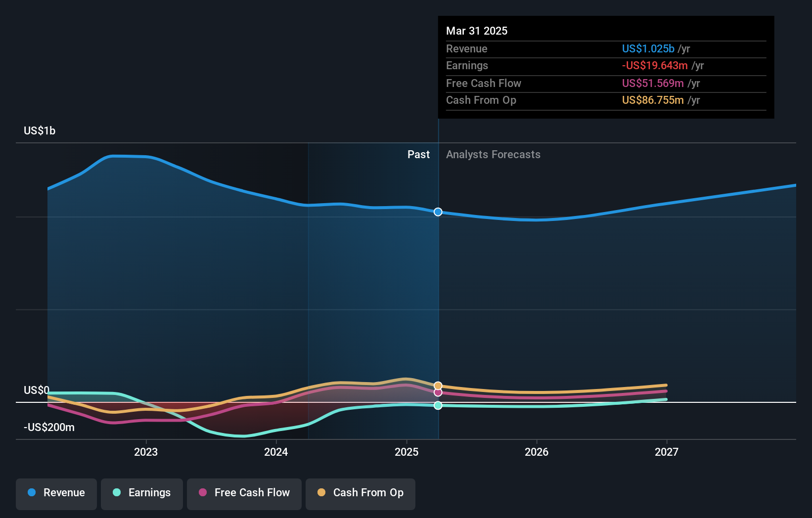Click the US$86.755m cash from op value
This screenshot has width=812, height=518.
[653, 100]
